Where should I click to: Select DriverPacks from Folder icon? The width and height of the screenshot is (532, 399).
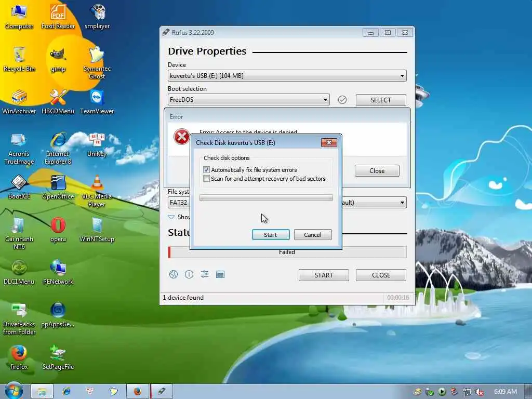click(x=19, y=319)
